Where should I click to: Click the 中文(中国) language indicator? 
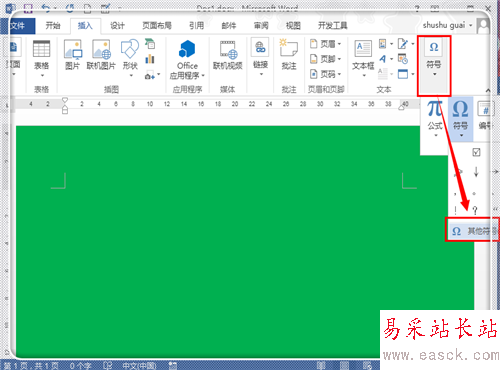(x=139, y=366)
